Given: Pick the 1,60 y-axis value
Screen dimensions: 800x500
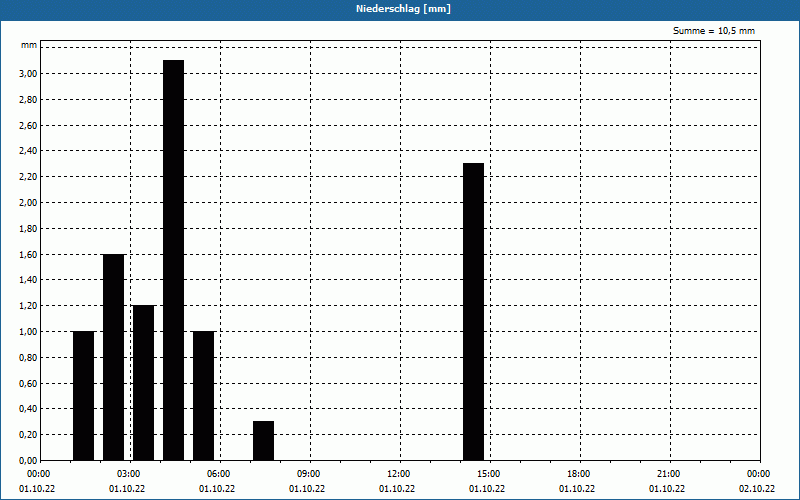Looking at the screenshot, I should (x=28, y=254).
